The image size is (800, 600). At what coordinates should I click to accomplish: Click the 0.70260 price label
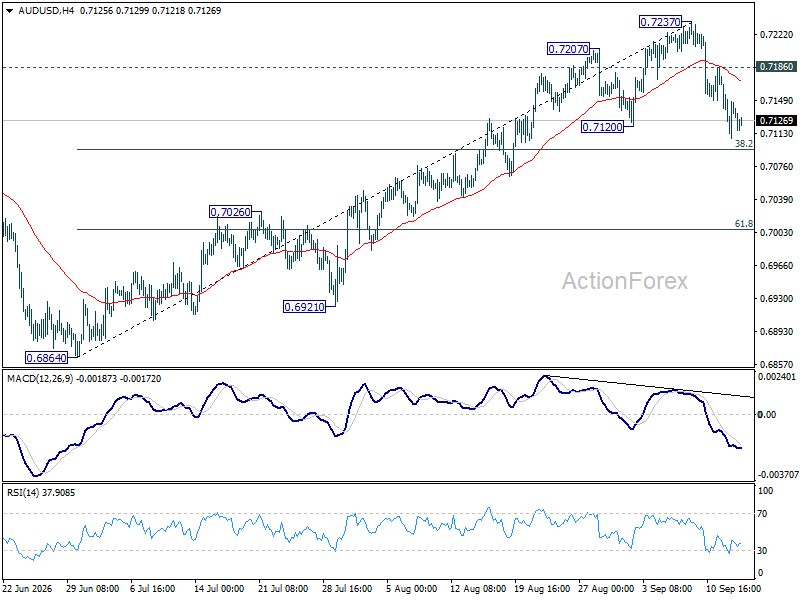coord(231,212)
